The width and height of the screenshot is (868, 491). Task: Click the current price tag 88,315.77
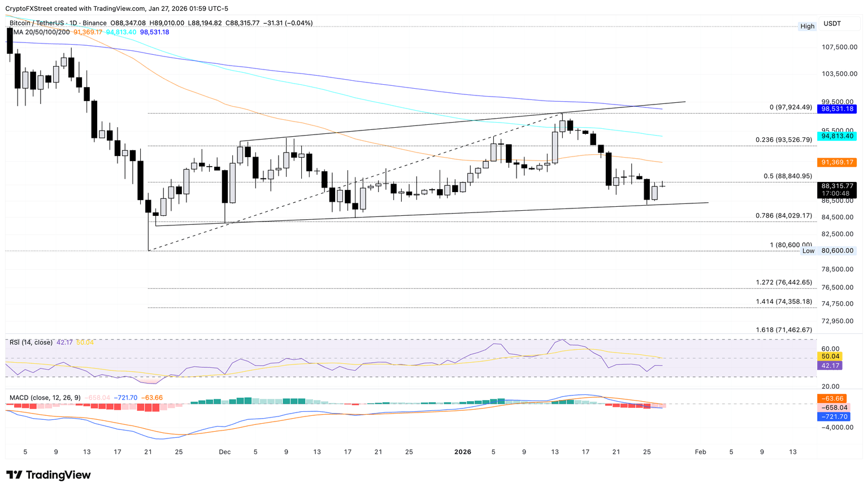pos(837,186)
